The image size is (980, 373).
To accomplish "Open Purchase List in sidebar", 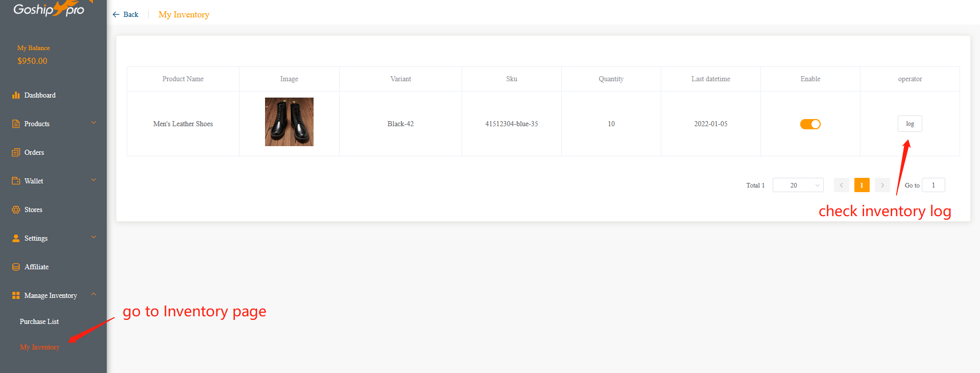I will tap(39, 321).
